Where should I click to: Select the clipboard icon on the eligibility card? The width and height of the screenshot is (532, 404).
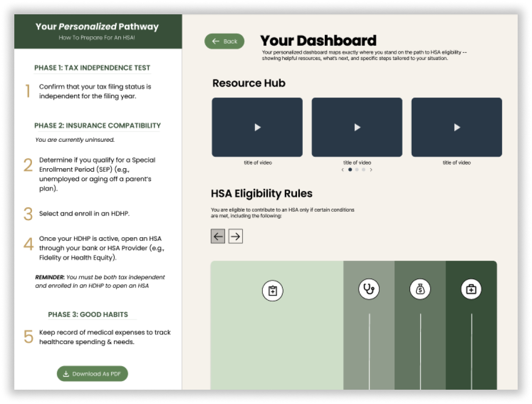pyautogui.click(x=272, y=290)
